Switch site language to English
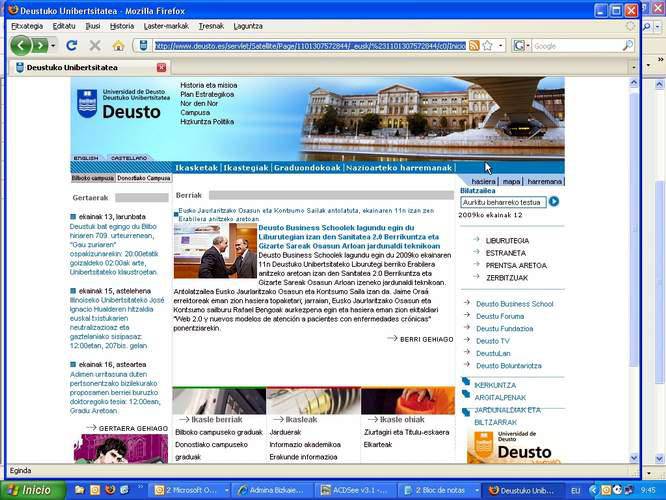 (86, 158)
